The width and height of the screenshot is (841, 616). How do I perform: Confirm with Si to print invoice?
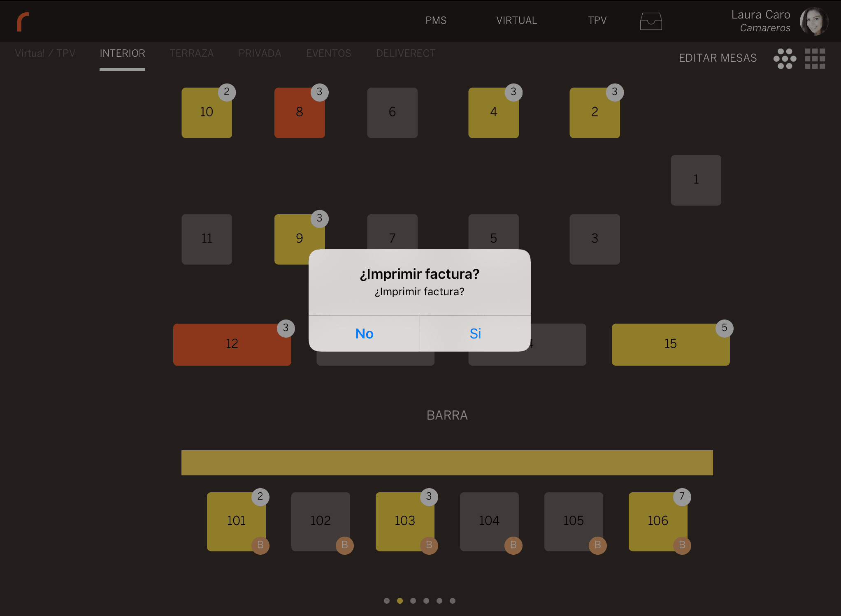click(x=475, y=333)
